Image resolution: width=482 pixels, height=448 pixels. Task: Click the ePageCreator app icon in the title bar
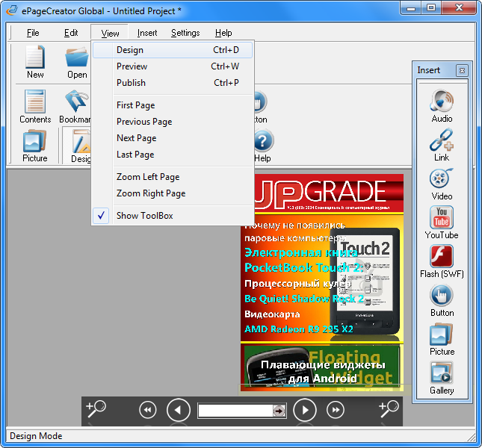pyautogui.click(x=12, y=10)
